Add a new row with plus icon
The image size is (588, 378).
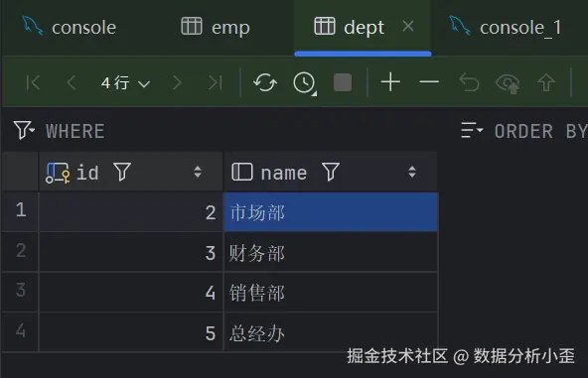[390, 82]
